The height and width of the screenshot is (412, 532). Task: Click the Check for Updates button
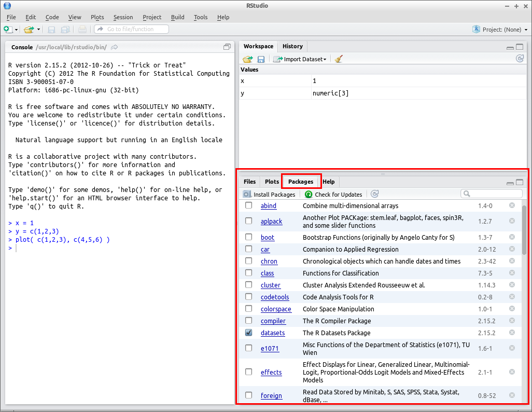(333, 194)
